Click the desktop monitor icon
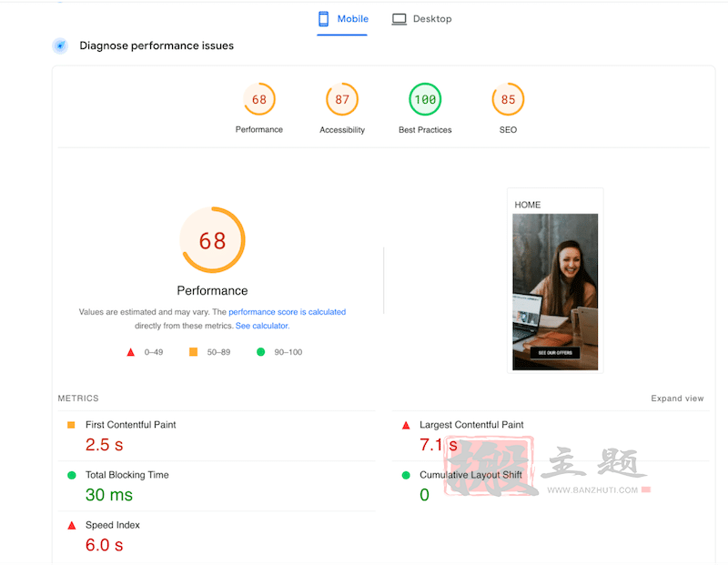The image size is (728, 565). [x=399, y=19]
